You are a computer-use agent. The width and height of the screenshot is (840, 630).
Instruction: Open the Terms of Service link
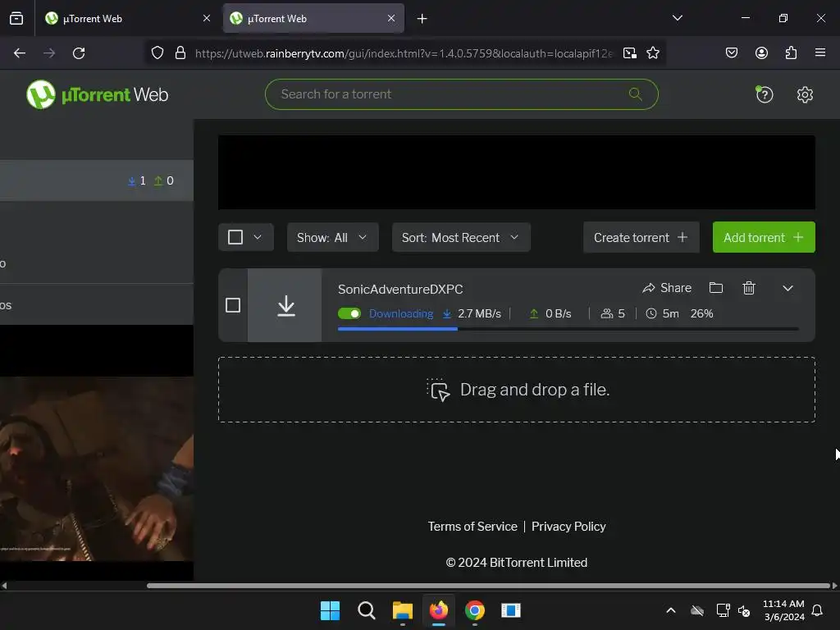[x=472, y=527]
